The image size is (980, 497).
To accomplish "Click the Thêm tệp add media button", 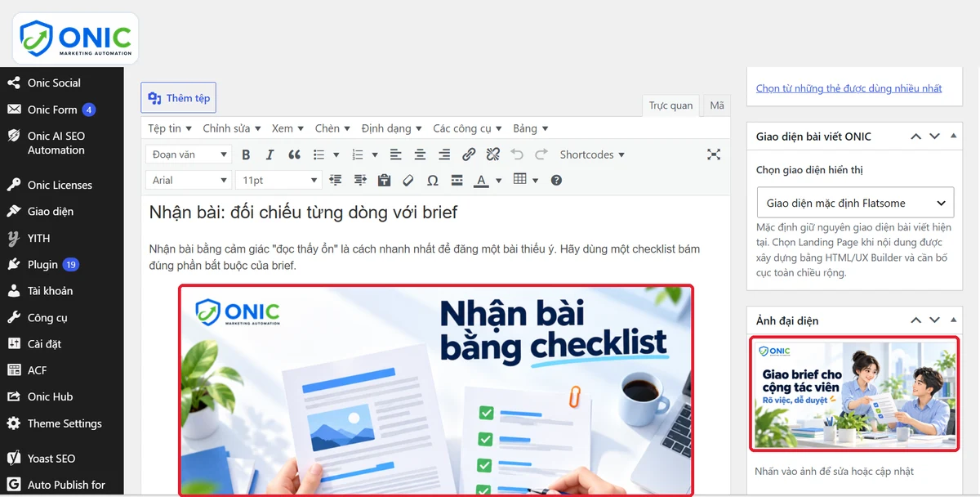I will 178,98.
